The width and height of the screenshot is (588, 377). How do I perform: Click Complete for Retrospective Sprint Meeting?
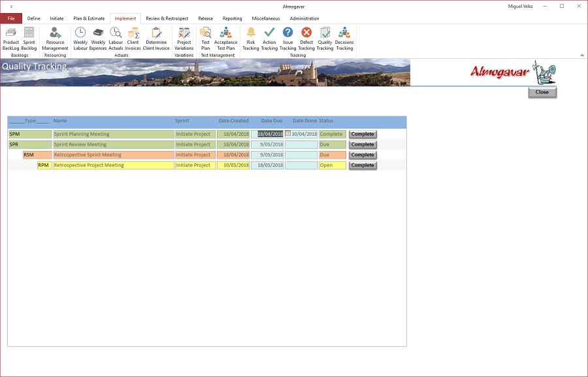363,155
